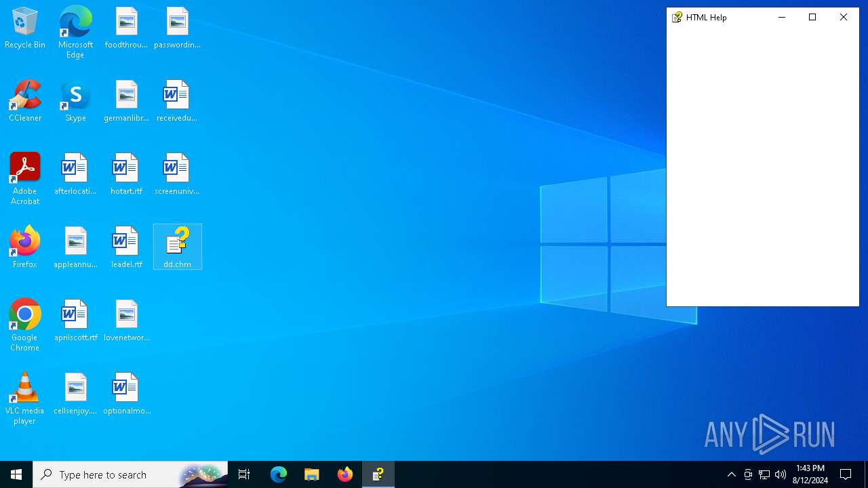
Task: Switch to HTML Help taskbar button
Action: 378,474
